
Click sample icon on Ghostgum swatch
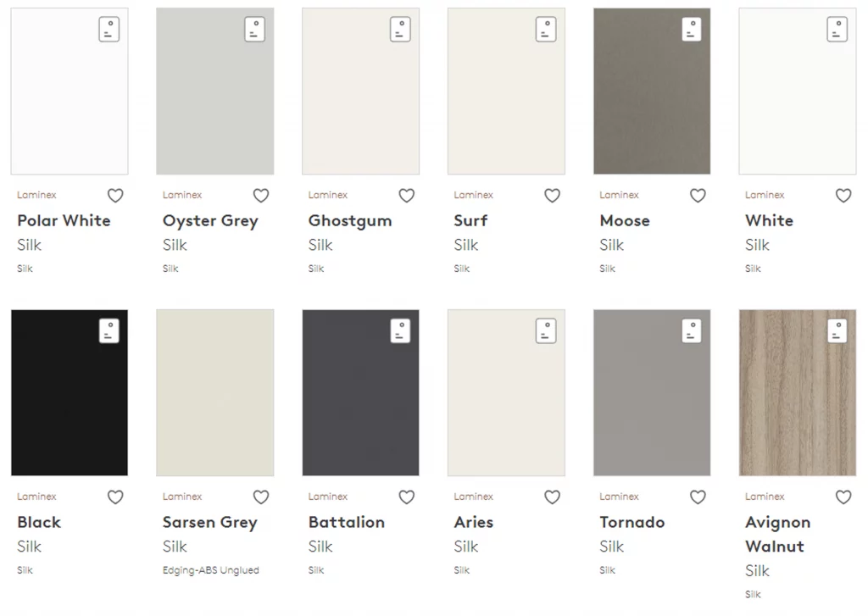(400, 30)
